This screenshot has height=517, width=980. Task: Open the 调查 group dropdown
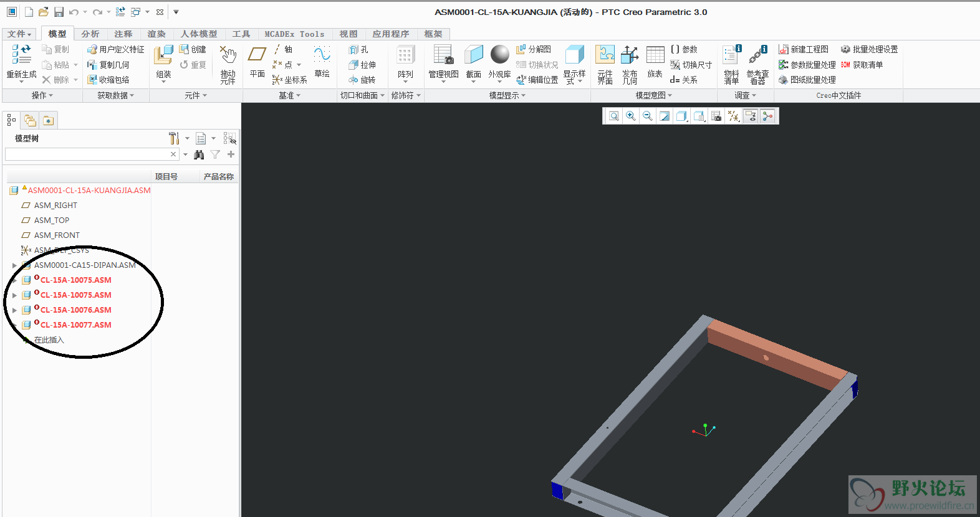click(745, 95)
